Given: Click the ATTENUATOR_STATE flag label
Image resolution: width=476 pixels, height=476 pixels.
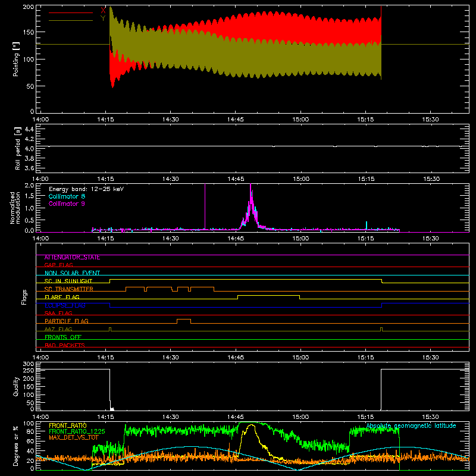Looking at the screenshot, I should pos(72,258).
